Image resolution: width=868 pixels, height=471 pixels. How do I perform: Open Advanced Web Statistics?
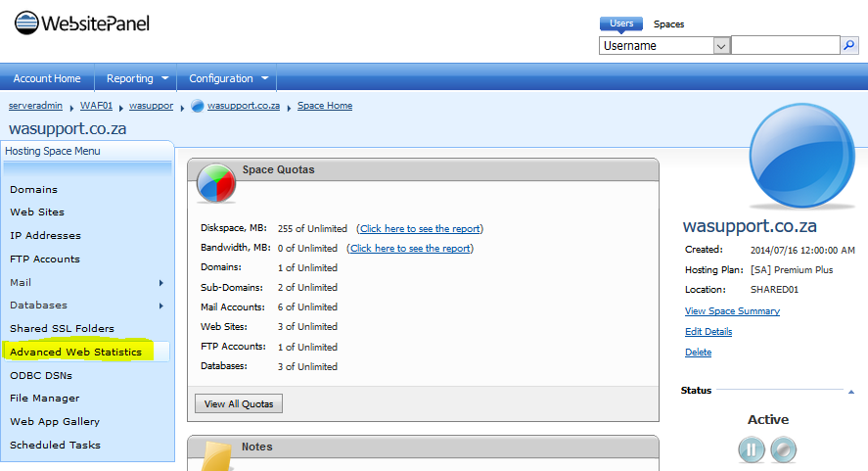click(x=75, y=352)
